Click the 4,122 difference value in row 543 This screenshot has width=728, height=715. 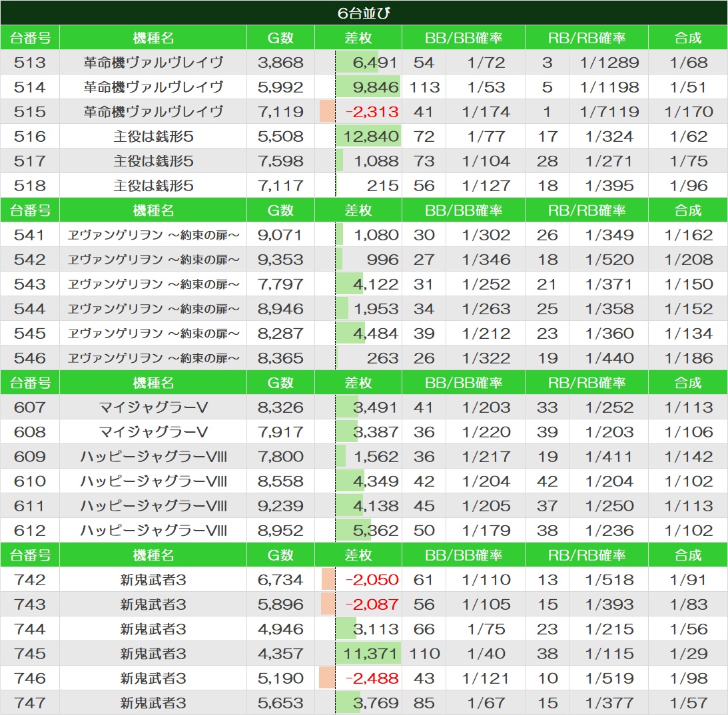pyautogui.click(x=375, y=284)
